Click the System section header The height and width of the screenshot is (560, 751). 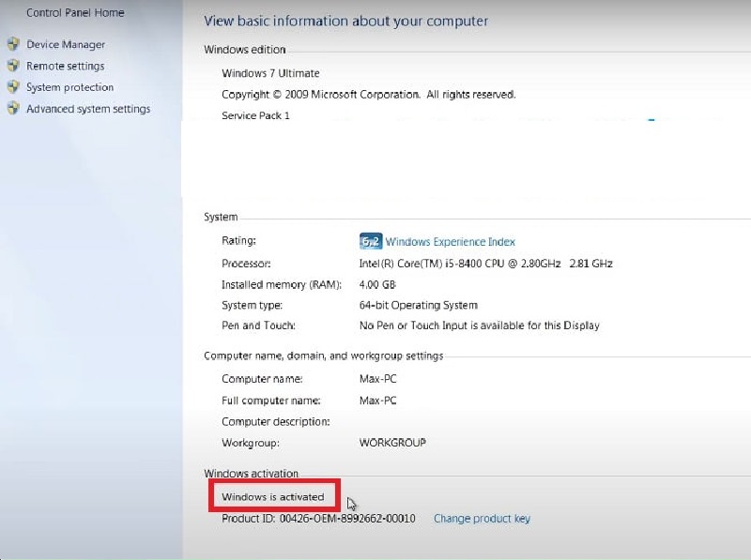click(x=221, y=217)
